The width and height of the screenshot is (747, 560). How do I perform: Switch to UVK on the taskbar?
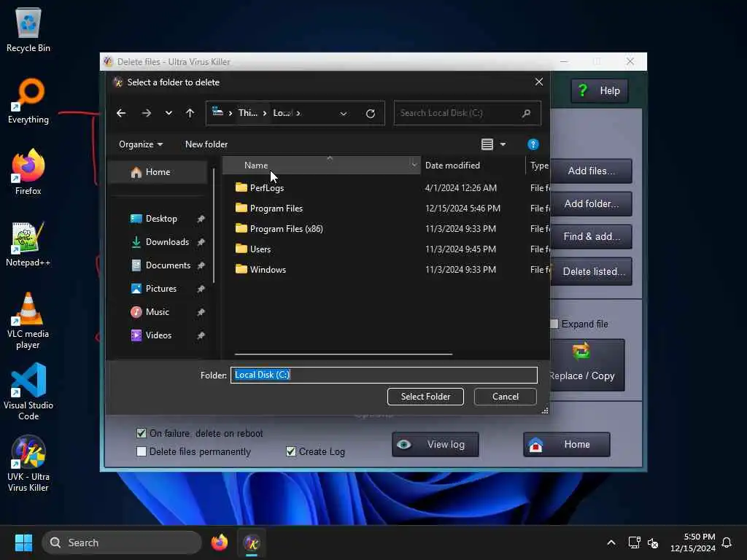pyautogui.click(x=252, y=542)
